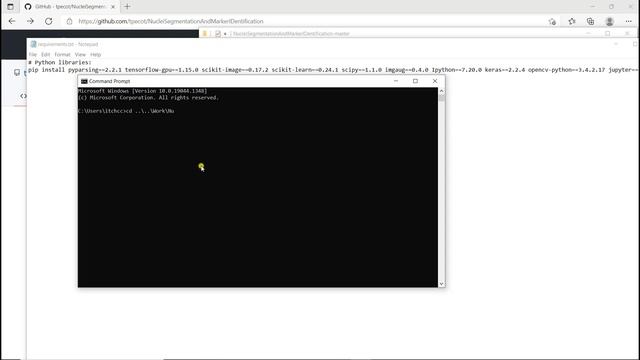The image size is (640, 360).
Task: Close the Command Prompt window
Action: (x=435, y=81)
